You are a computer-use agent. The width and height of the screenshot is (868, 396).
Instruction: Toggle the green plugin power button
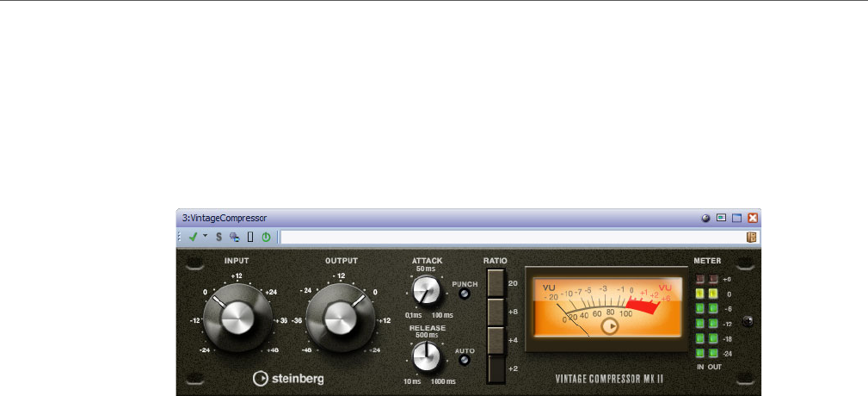267,237
